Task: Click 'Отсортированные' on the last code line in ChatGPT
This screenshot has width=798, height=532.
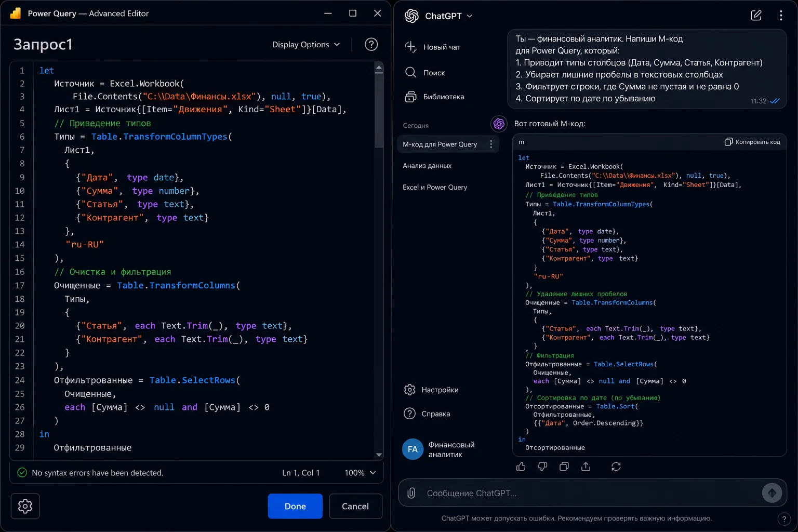Action: coord(555,448)
